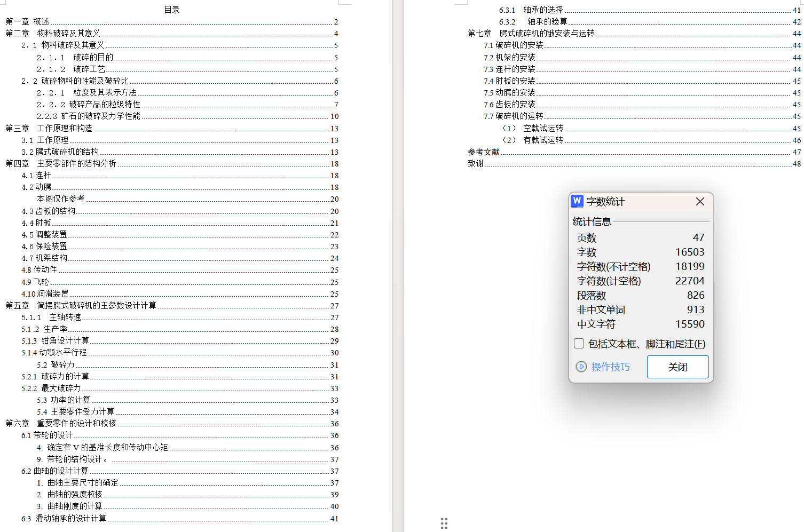
Task: Click the 中文字符 value 15590
Action: (690, 324)
